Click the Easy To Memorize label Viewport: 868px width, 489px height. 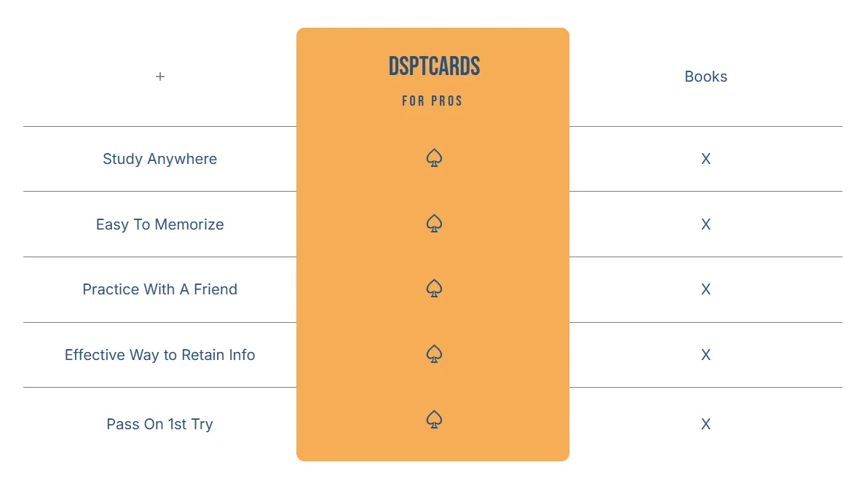(160, 224)
